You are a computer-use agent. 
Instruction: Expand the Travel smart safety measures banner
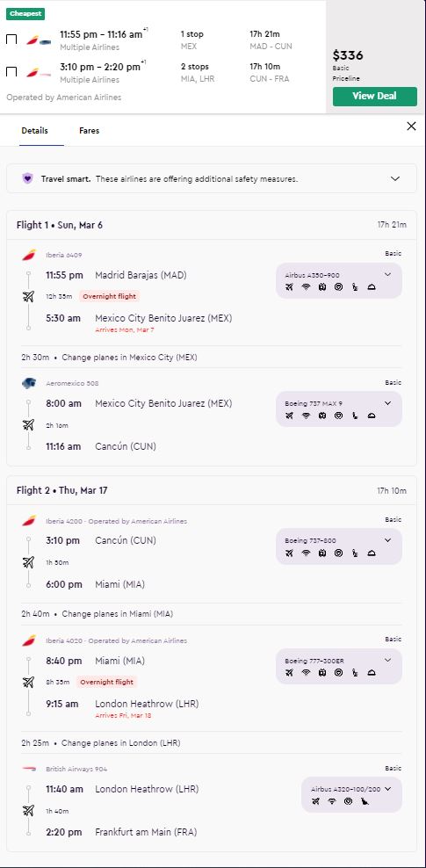[x=395, y=179]
